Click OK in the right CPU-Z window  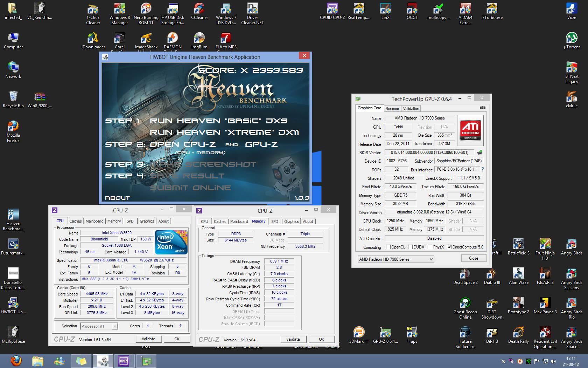321,339
